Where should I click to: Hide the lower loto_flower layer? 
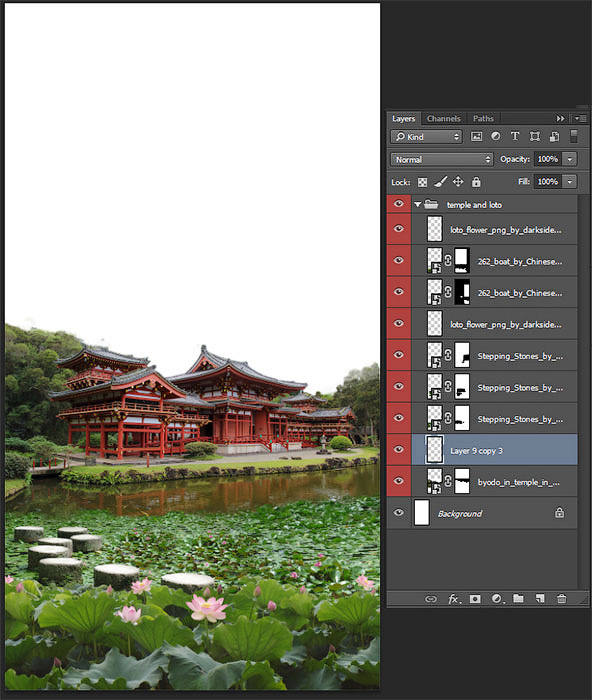point(399,323)
